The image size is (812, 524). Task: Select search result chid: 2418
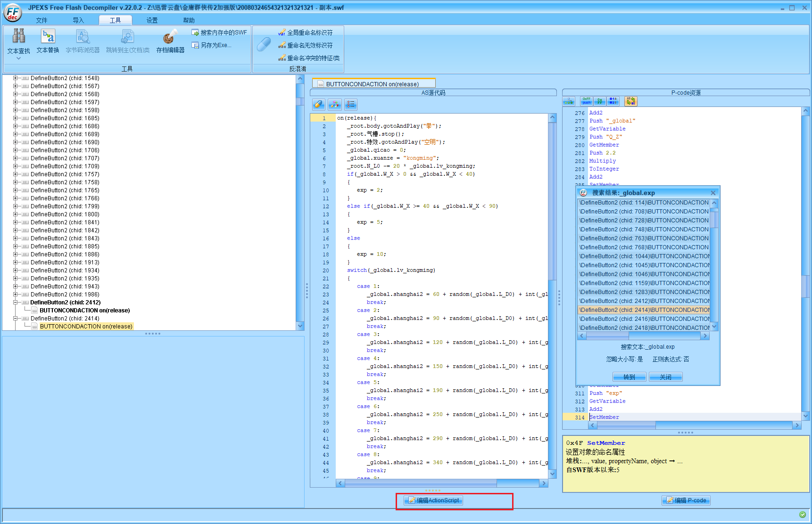point(644,328)
